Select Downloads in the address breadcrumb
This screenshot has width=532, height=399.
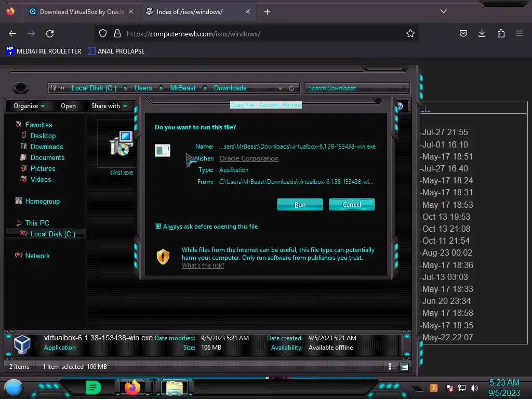(x=230, y=88)
